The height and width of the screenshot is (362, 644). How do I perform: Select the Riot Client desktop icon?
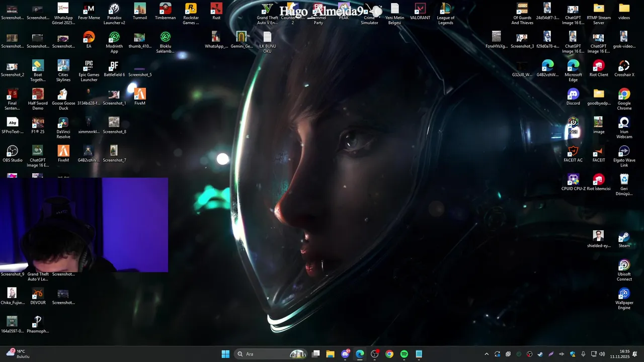pyautogui.click(x=599, y=69)
